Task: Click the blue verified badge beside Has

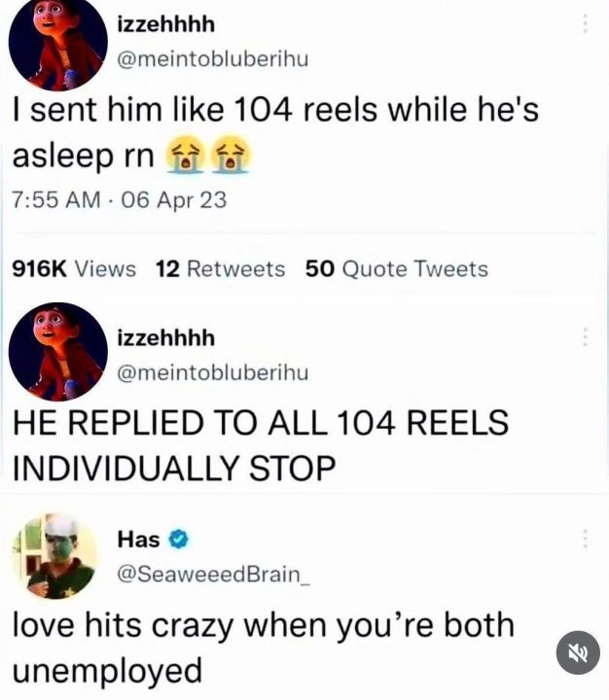Action: pos(178,540)
